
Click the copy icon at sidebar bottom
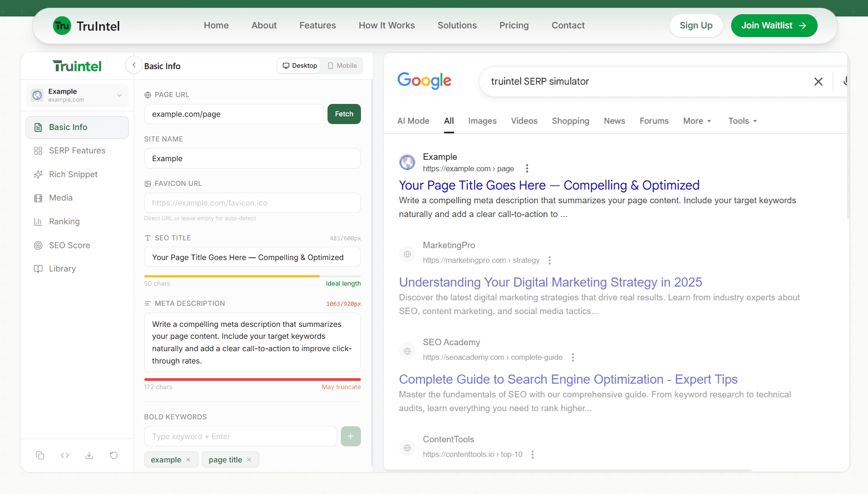(40, 455)
